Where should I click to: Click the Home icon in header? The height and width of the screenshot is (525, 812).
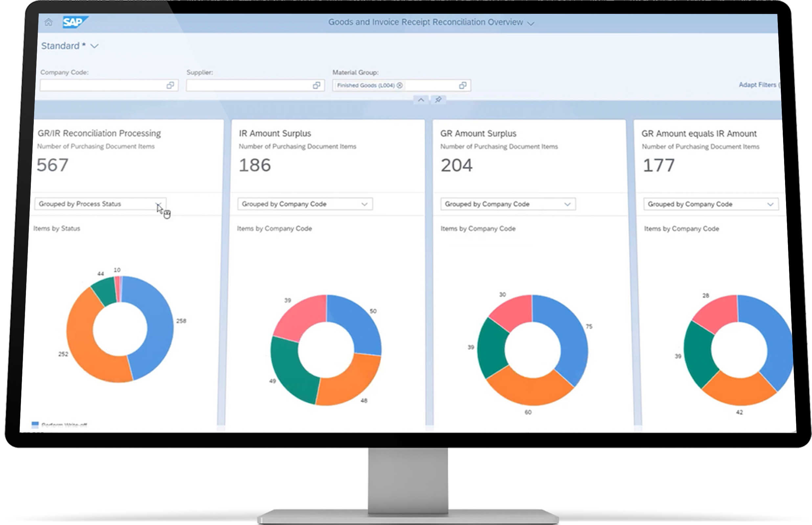pos(48,22)
